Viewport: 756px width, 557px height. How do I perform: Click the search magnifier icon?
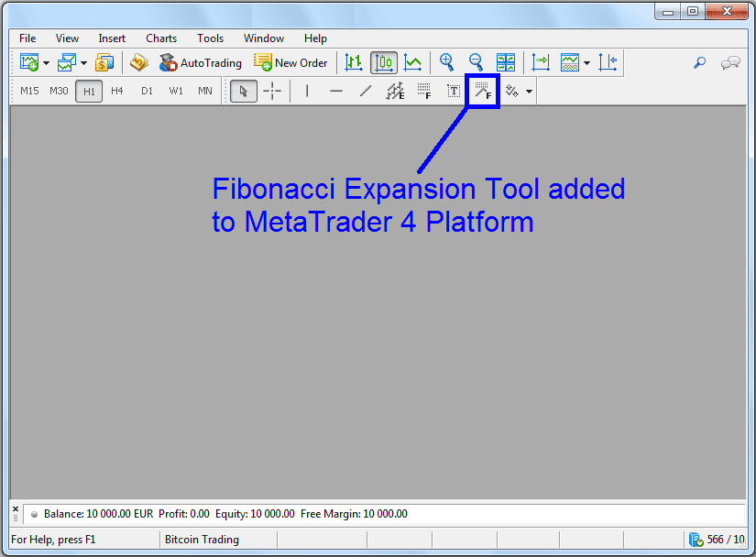click(699, 62)
